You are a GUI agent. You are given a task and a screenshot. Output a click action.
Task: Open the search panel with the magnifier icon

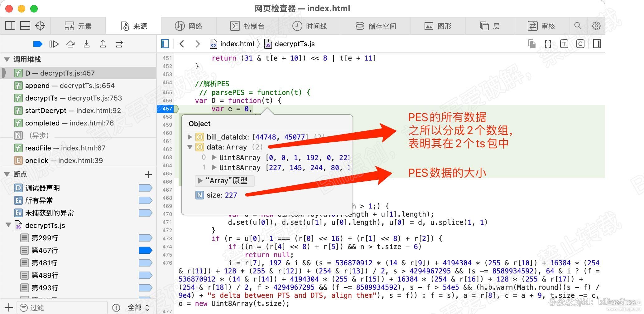[578, 26]
